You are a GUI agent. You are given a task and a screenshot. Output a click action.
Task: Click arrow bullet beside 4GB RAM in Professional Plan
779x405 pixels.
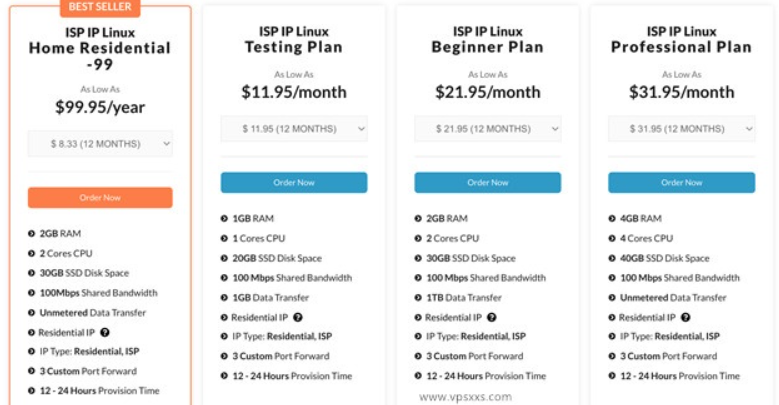612,218
